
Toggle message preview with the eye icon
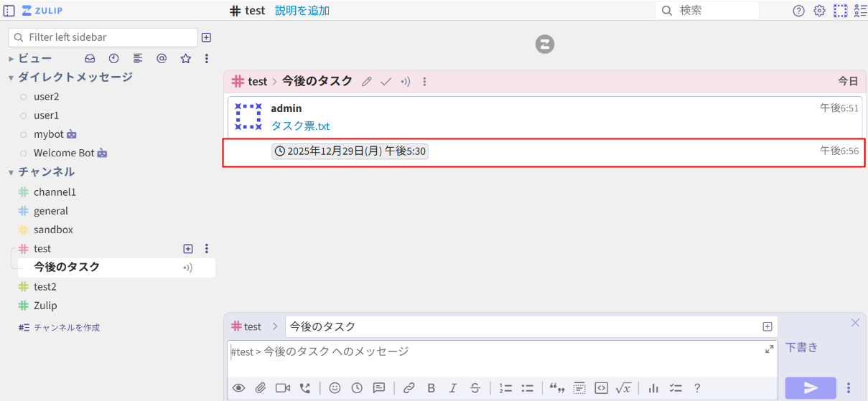(x=239, y=388)
